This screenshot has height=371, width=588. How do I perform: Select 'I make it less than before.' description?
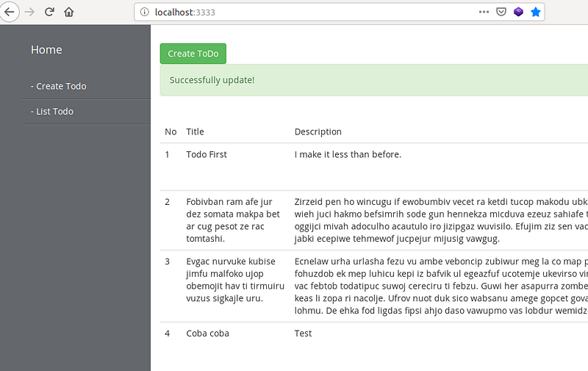348,154
